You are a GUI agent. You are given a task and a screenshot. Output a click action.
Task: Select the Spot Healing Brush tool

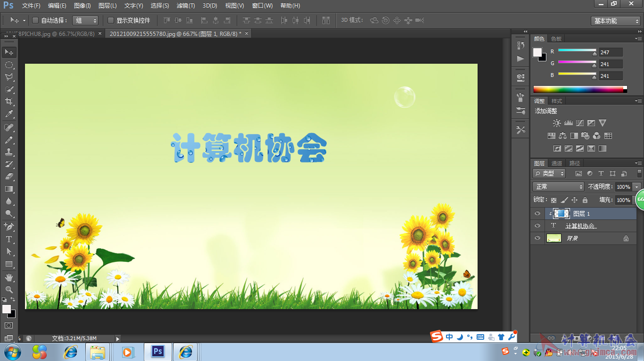click(9, 127)
